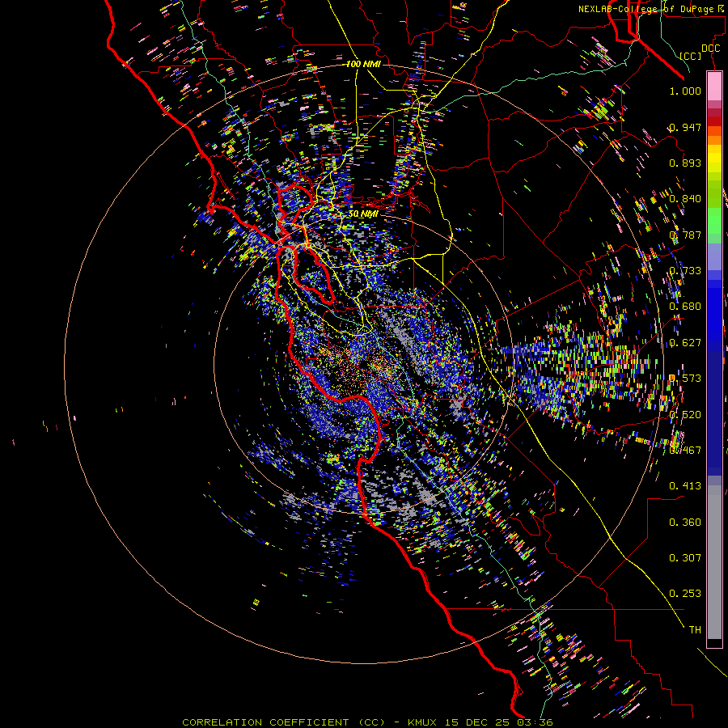The width and height of the screenshot is (728, 728).
Task: Click the NEXLAB-College of DuPage label
Action: point(650,9)
